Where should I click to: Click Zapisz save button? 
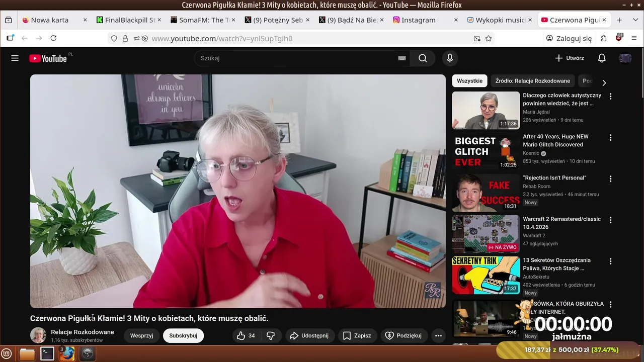(x=357, y=335)
